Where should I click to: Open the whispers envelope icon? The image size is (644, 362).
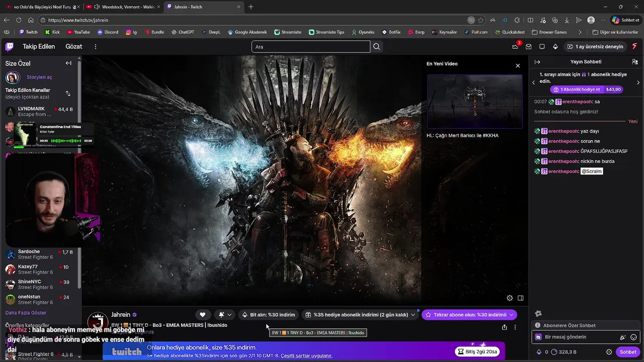[x=529, y=47]
